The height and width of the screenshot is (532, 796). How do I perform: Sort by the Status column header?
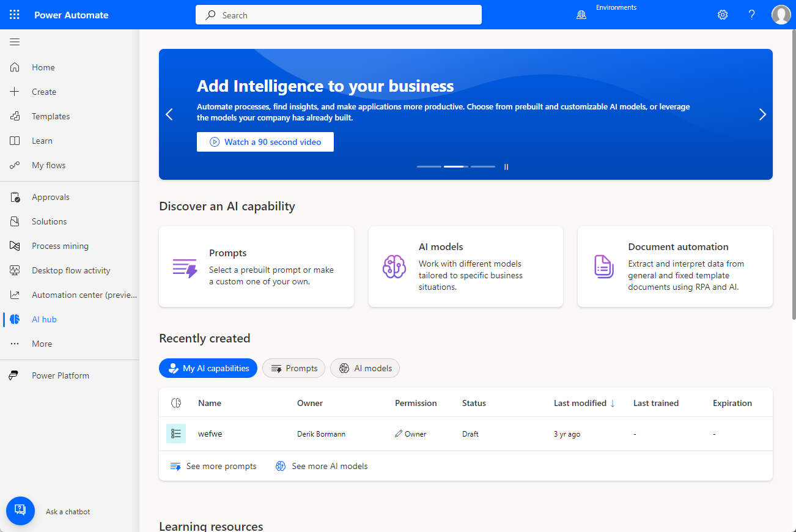pyautogui.click(x=474, y=403)
